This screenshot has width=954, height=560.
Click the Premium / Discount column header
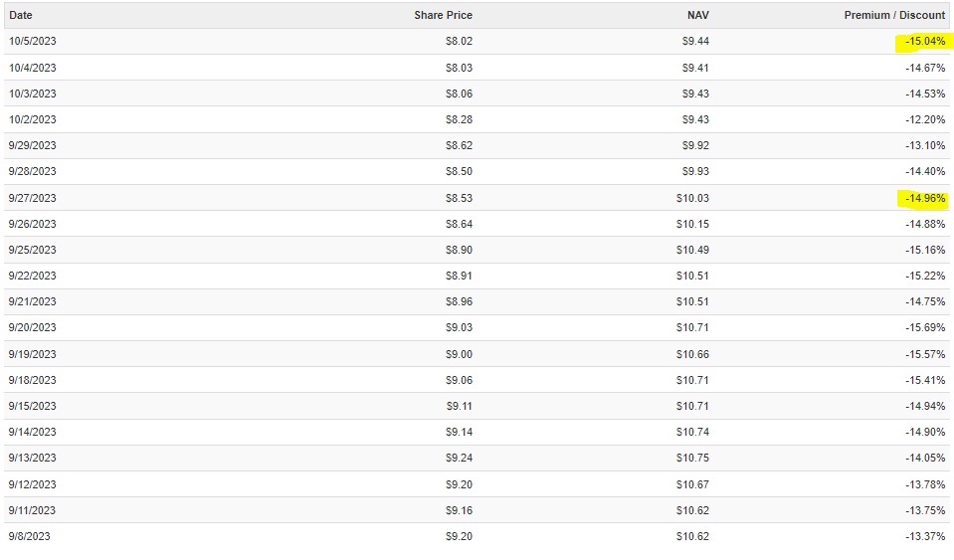(x=894, y=15)
